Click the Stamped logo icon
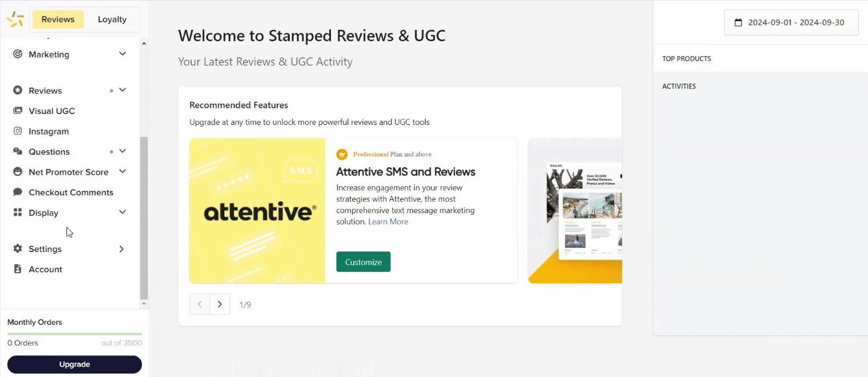Screen dimensions: 868x377 pyautogui.click(x=15, y=19)
